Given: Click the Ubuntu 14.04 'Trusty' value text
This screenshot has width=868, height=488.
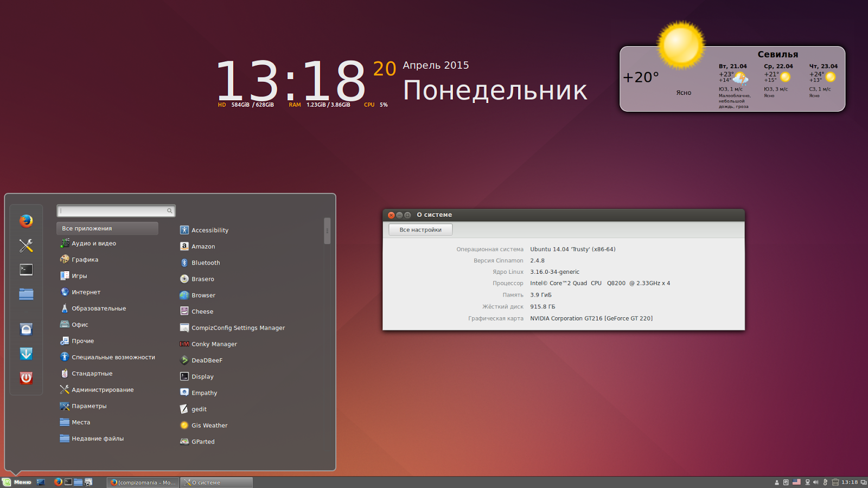Looking at the screenshot, I should [x=573, y=249].
